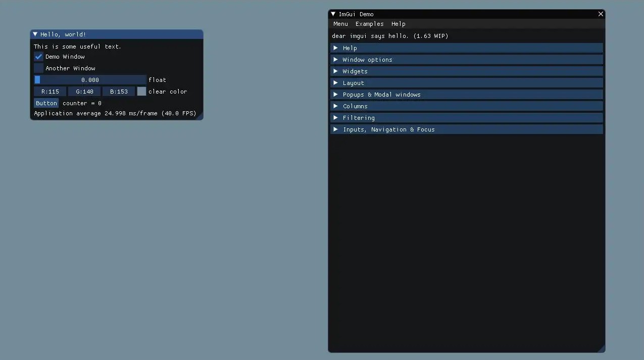
Task: Click the 'This is some useful text.' line
Action: click(77, 47)
